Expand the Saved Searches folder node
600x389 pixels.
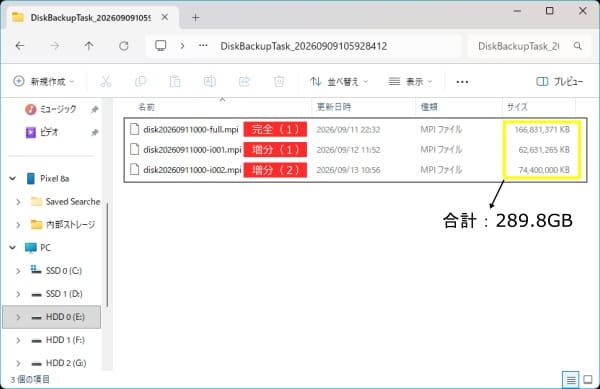(x=18, y=202)
